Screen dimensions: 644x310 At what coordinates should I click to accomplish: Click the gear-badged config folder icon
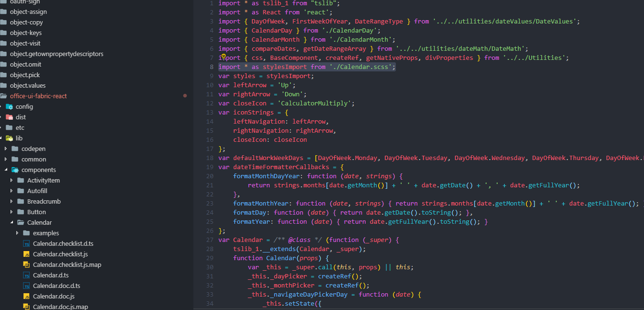9,106
